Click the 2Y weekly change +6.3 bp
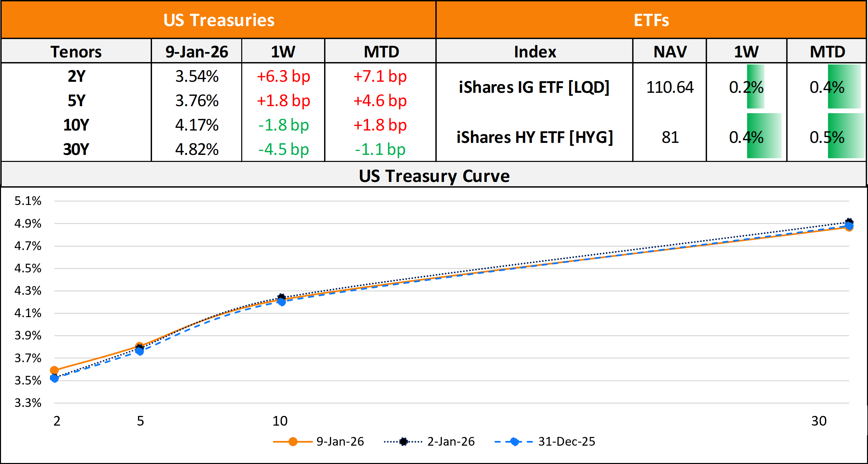868x464 pixels. tap(283, 76)
